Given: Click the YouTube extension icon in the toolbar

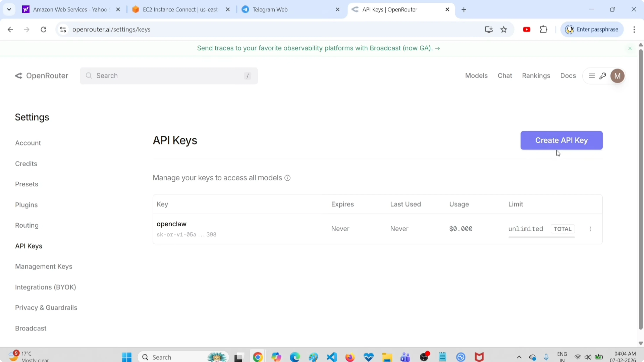Looking at the screenshot, I should coord(527,29).
